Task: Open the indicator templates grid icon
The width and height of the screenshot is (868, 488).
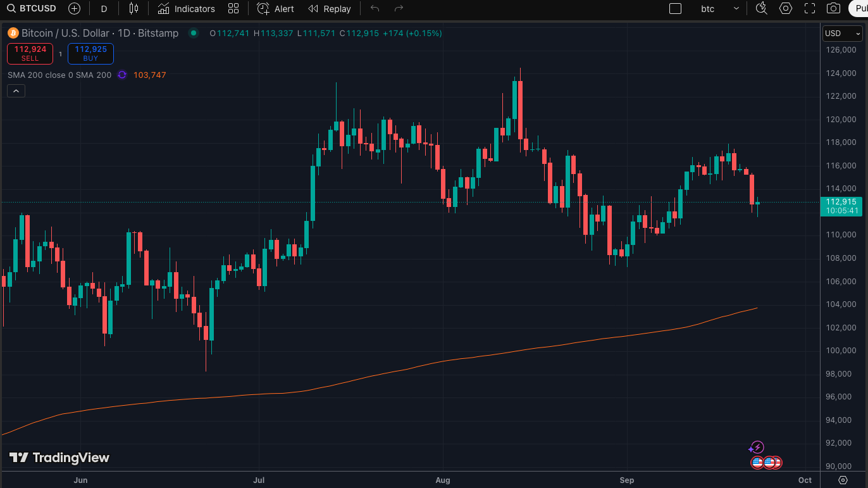Action: coord(233,9)
